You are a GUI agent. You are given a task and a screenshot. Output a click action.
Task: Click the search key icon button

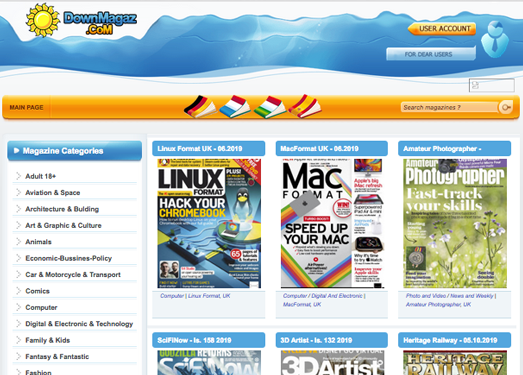point(506,107)
